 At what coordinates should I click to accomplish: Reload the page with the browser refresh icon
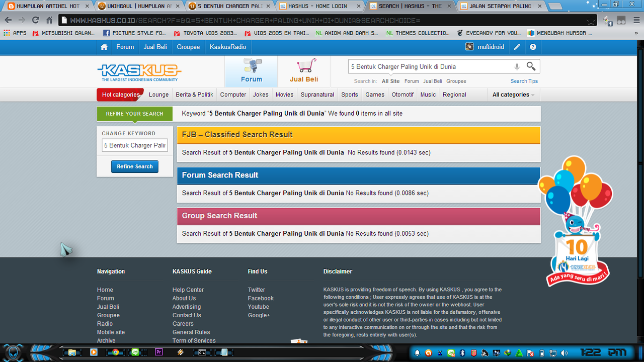[35, 20]
